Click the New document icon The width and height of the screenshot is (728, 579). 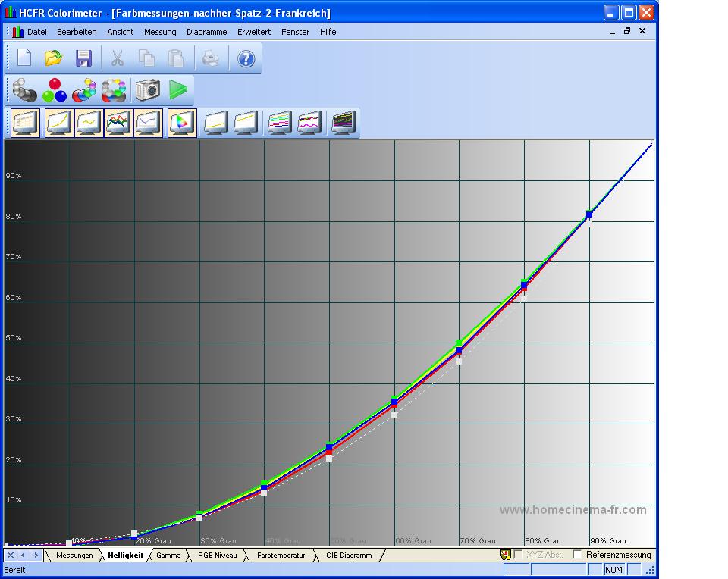tap(24, 58)
